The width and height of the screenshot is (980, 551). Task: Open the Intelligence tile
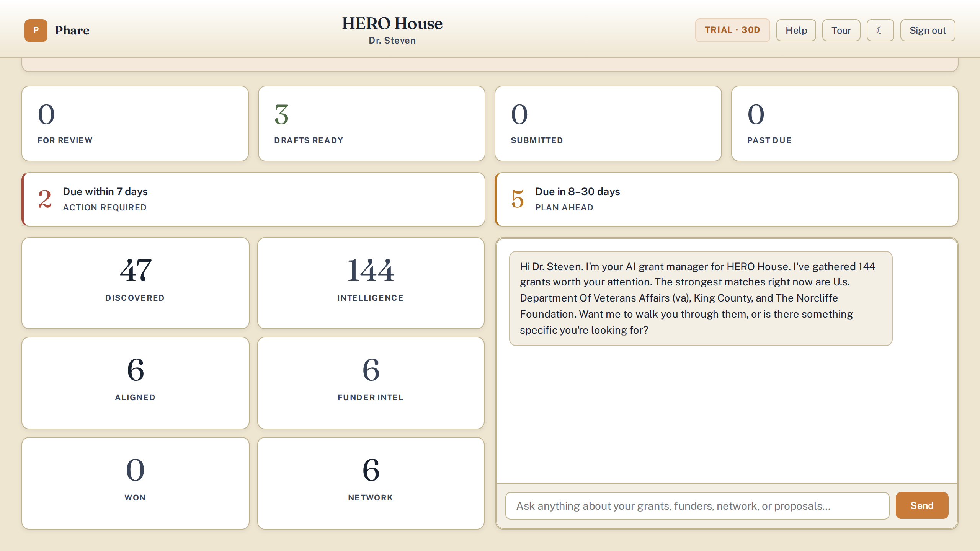371,283
